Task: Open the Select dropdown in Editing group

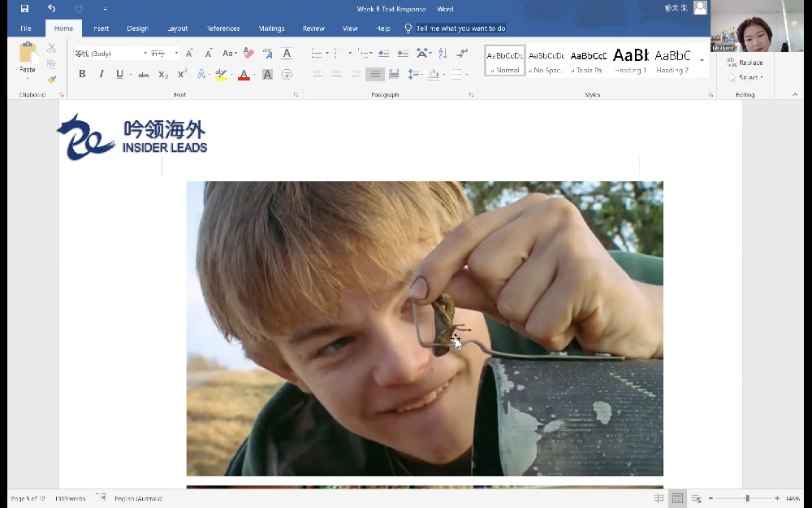Action: 749,78
